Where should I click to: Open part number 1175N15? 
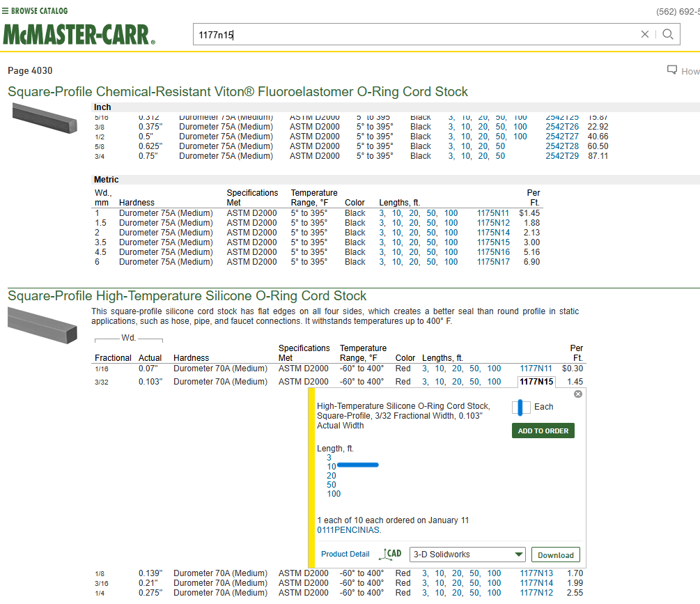(493, 242)
